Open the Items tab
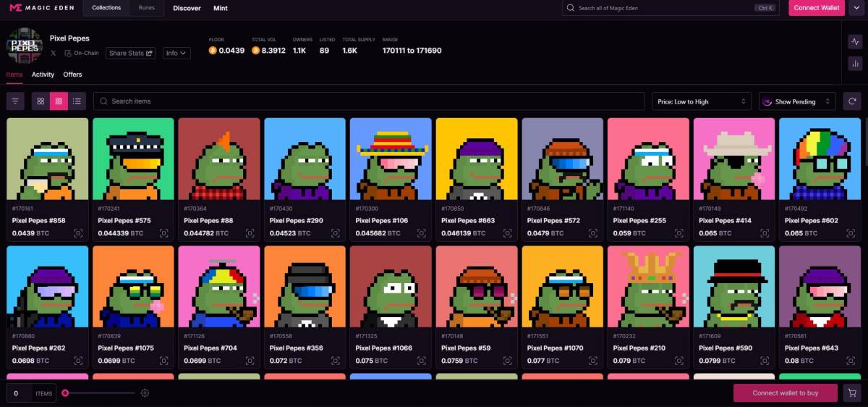 [x=14, y=75]
